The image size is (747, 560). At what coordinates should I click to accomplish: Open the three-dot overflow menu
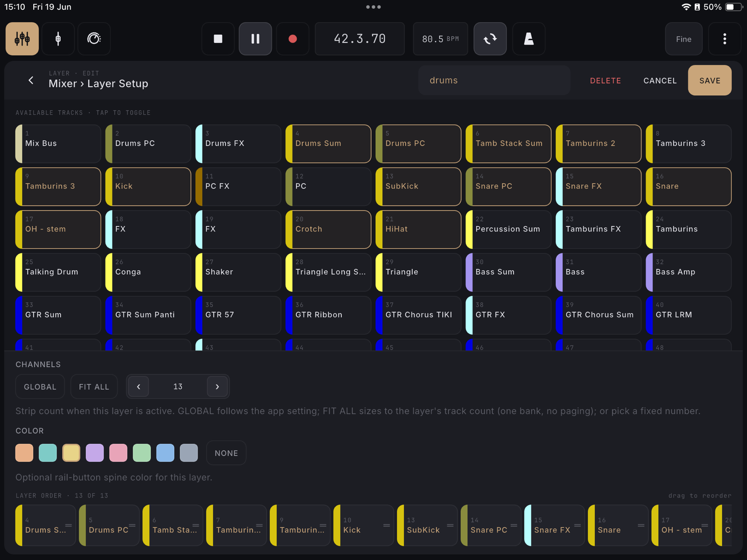[x=725, y=39]
